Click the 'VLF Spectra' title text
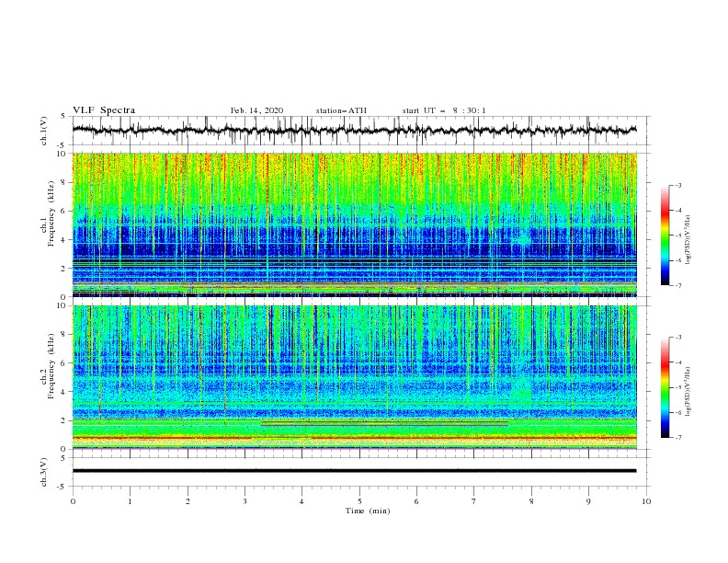728x563 pixels. coord(104,110)
